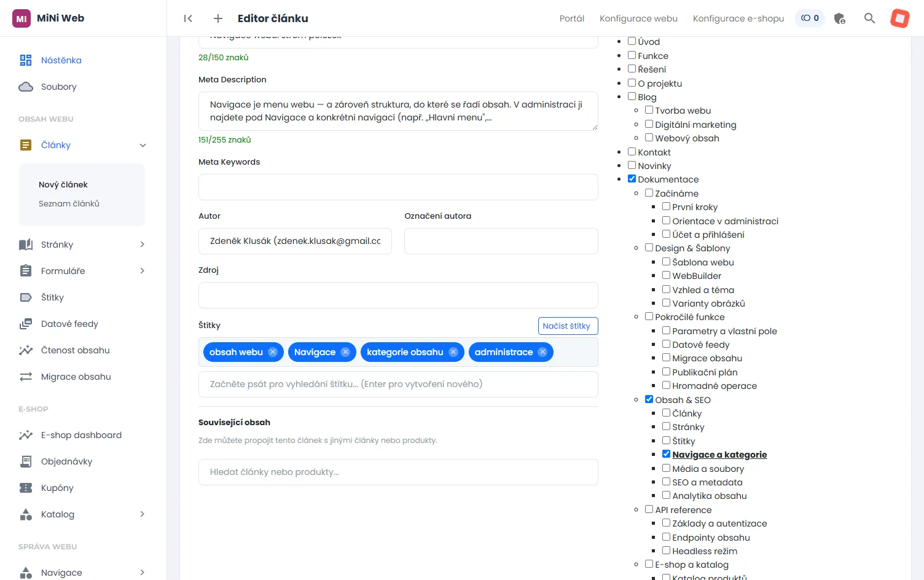Enable the SEO a metadata checkbox
The height and width of the screenshot is (580, 924).
pos(666,482)
